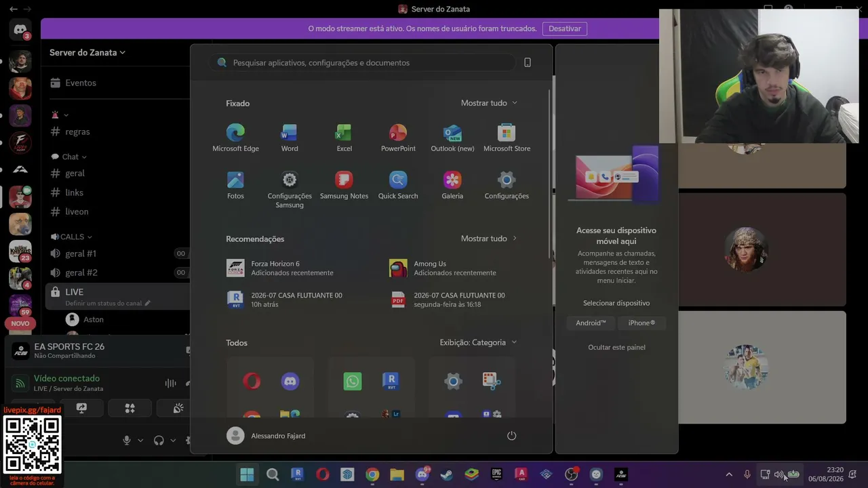Click the power button in Start menu

511,436
